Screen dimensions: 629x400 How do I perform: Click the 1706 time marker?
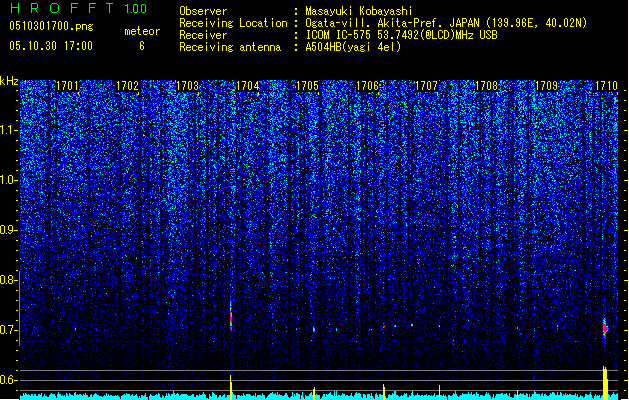(x=367, y=86)
